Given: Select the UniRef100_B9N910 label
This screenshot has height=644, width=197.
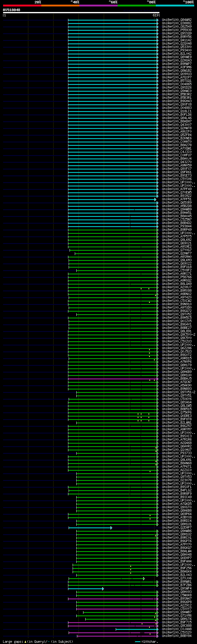Looking at the screenshot, I should coord(177,304).
